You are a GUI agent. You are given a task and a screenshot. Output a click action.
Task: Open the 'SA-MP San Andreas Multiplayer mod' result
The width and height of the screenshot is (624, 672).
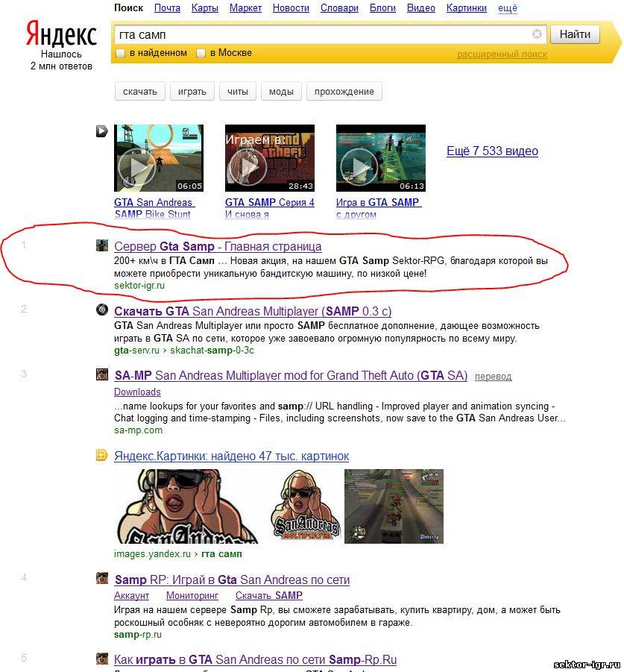point(291,376)
